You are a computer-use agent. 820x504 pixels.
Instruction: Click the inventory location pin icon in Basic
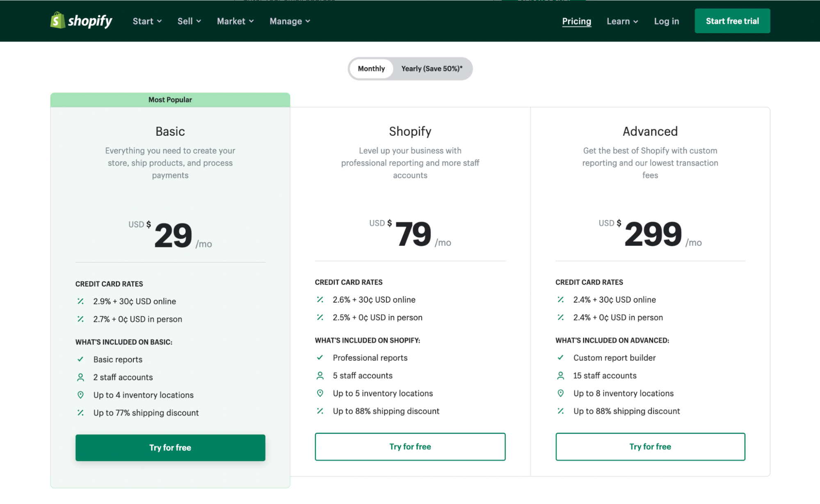point(80,395)
